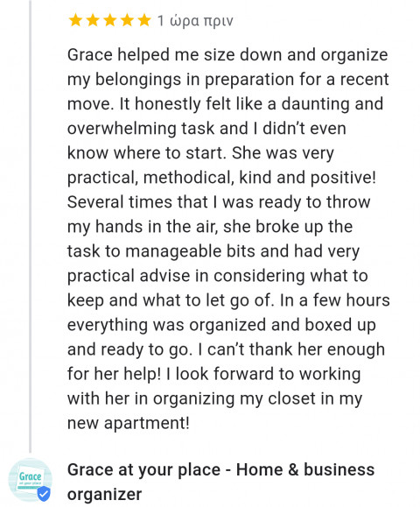420x507 pixels.
Task: Click the final line 'new apartment!'
Action: coord(129,424)
